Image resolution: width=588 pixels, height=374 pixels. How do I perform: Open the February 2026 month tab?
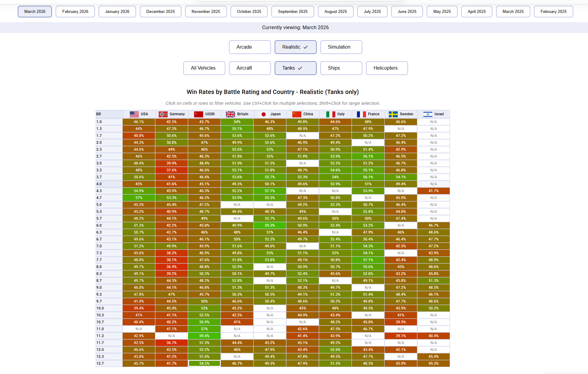click(x=75, y=12)
